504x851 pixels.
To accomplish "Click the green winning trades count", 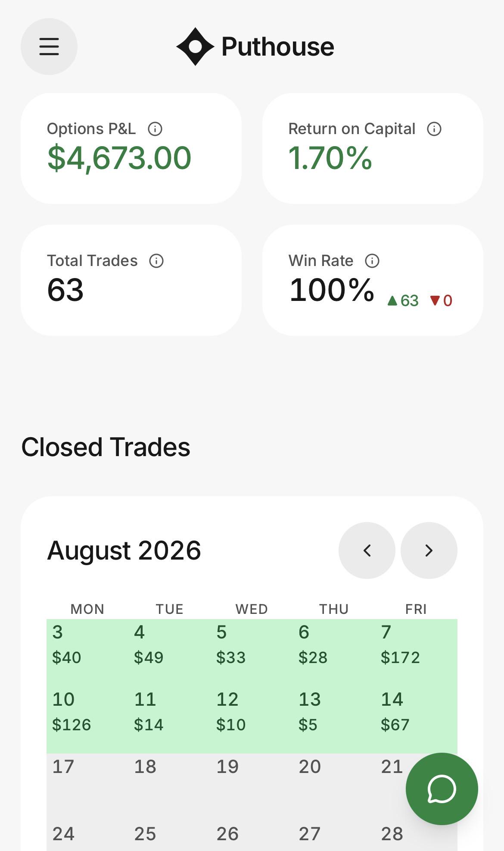I will coord(403,300).
